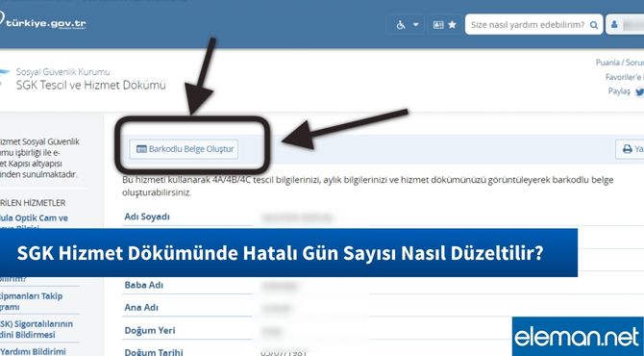644x356 pixels.
Task: Open Ekipmanları Takip Programı sidebar link
Action: coord(31,301)
